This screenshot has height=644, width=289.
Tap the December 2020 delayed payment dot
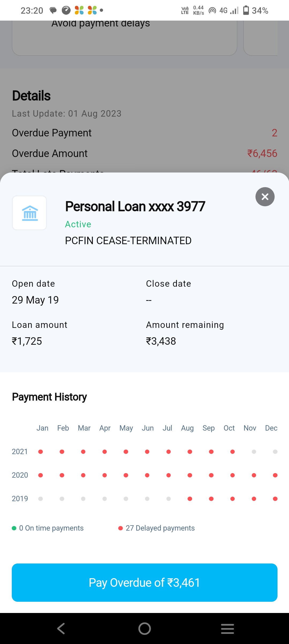tap(275, 475)
